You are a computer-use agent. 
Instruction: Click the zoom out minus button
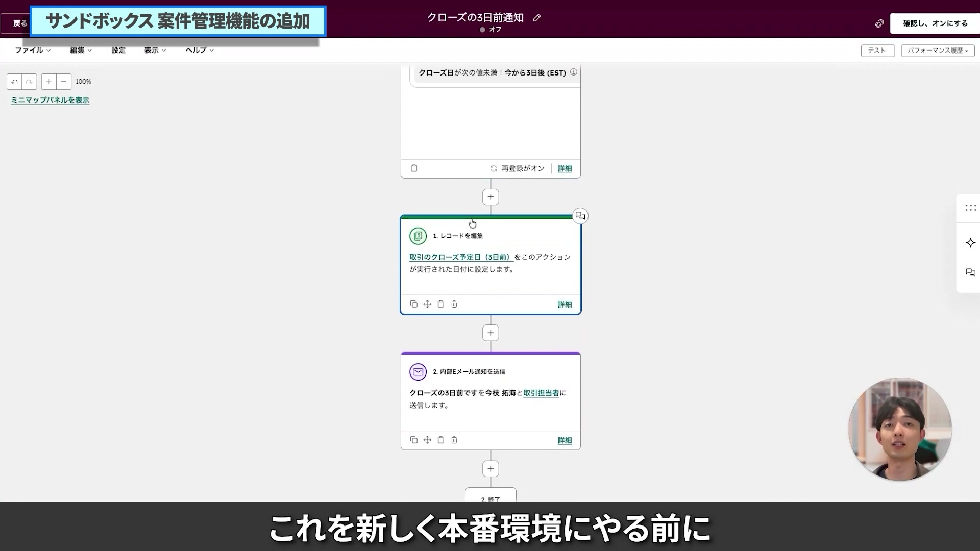63,82
